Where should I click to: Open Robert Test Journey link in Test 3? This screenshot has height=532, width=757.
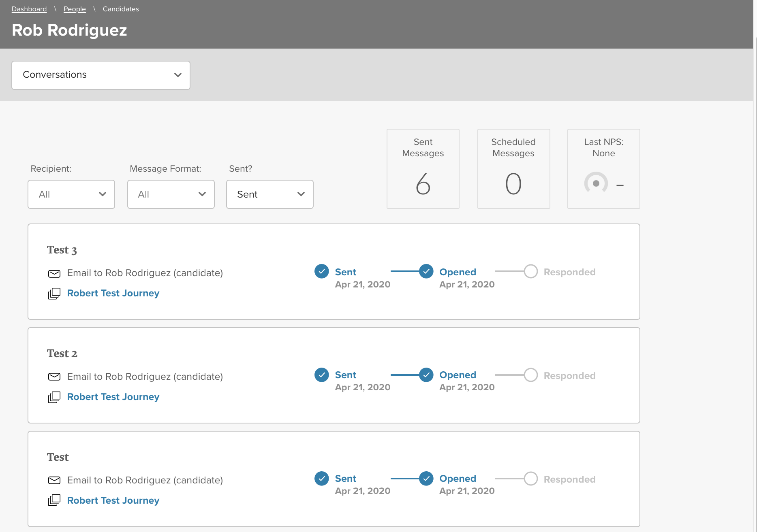(x=113, y=293)
